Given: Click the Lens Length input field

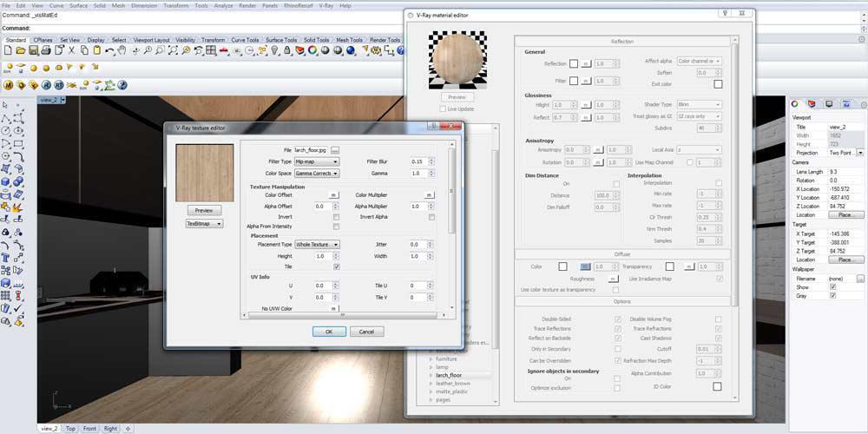Looking at the screenshot, I should tap(845, 172).
